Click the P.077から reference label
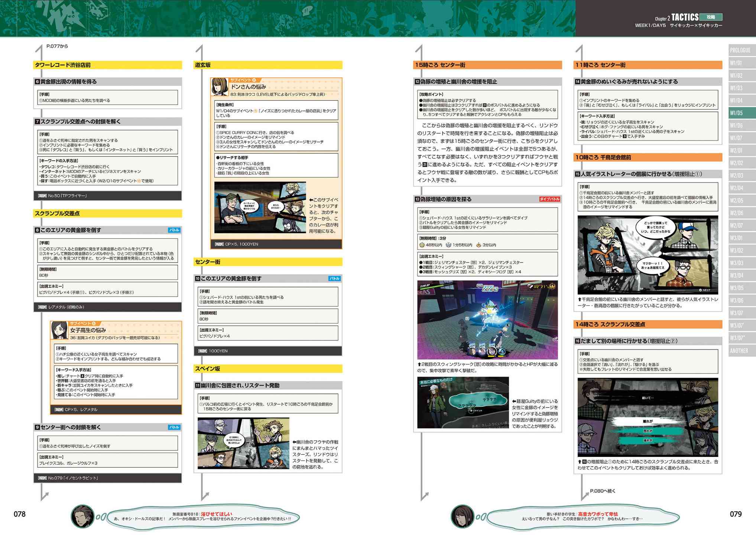Screen dimensions: 756x535 pos(57,46)
